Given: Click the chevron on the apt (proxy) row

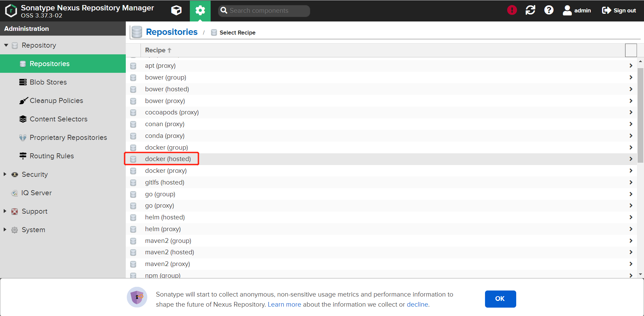Looking at the screenshot, I should [631, 66].
